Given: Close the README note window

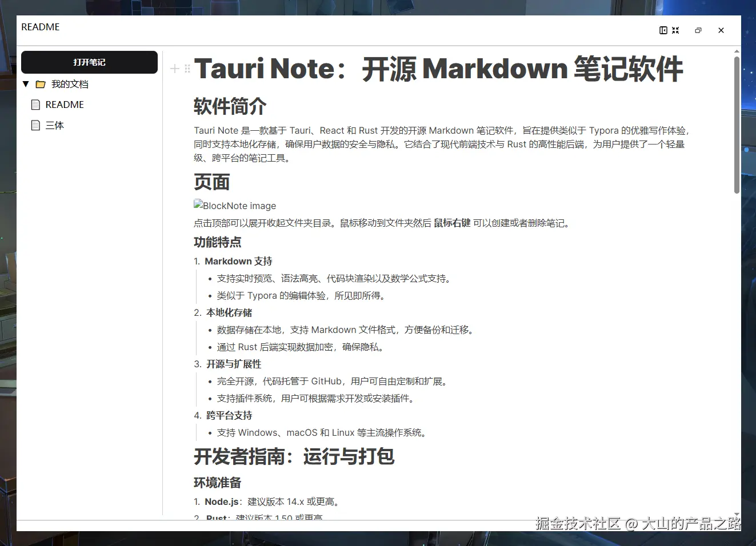Looking at the screenshot, I should [721, 30].
